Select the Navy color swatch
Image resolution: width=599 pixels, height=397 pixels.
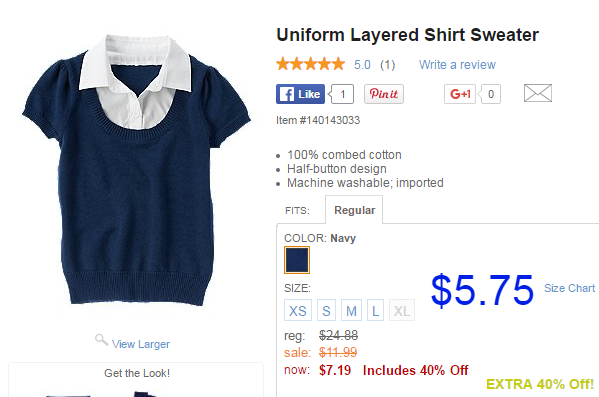(x=297, y=260)
